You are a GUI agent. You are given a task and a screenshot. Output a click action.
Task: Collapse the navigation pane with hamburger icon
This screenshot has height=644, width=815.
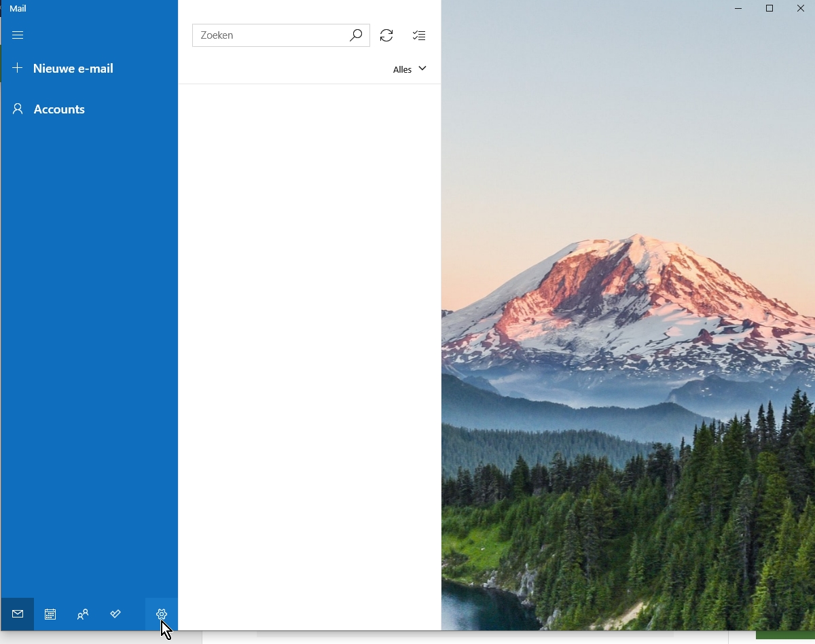click(18, 35)
